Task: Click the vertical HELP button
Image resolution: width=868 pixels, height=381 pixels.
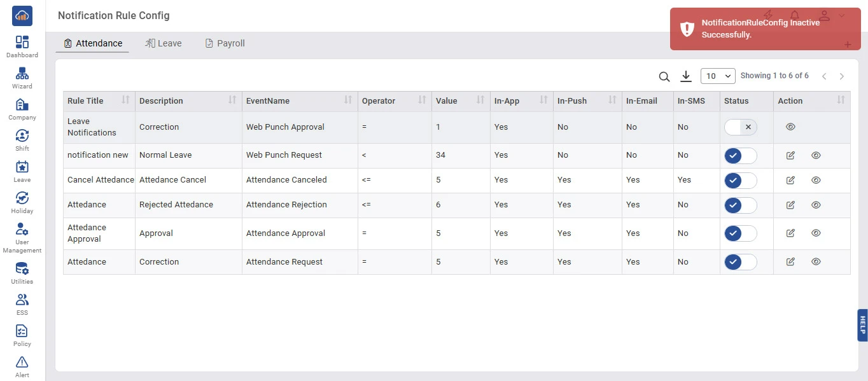Action: point(862,325)
